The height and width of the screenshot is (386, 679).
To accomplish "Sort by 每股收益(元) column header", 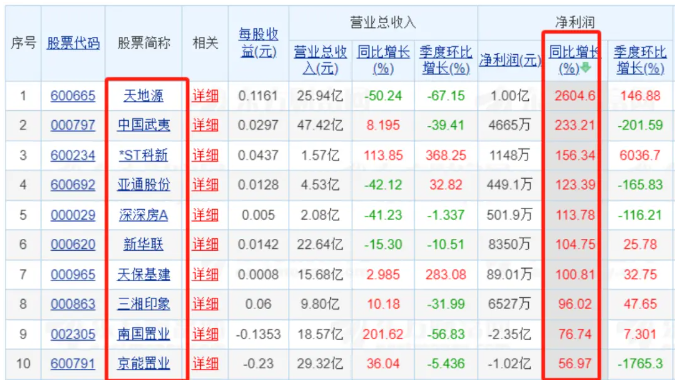I will pyautogui.click(x=259, y=43).
